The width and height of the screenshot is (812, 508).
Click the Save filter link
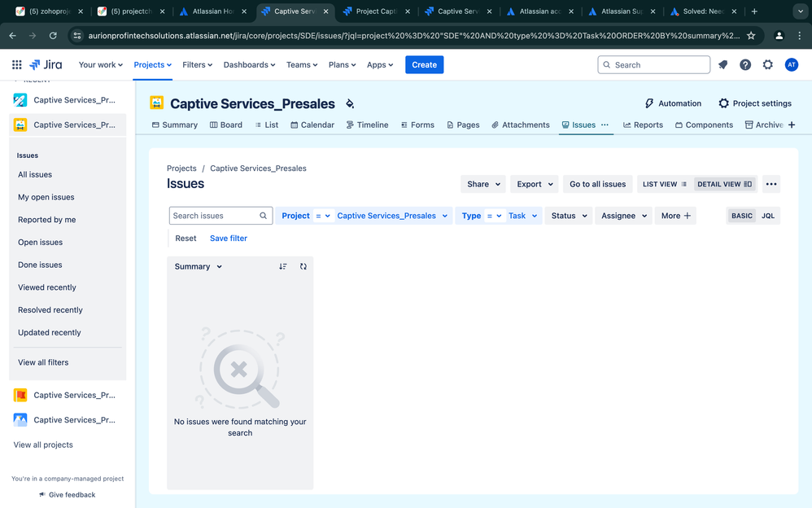[229, 239]
